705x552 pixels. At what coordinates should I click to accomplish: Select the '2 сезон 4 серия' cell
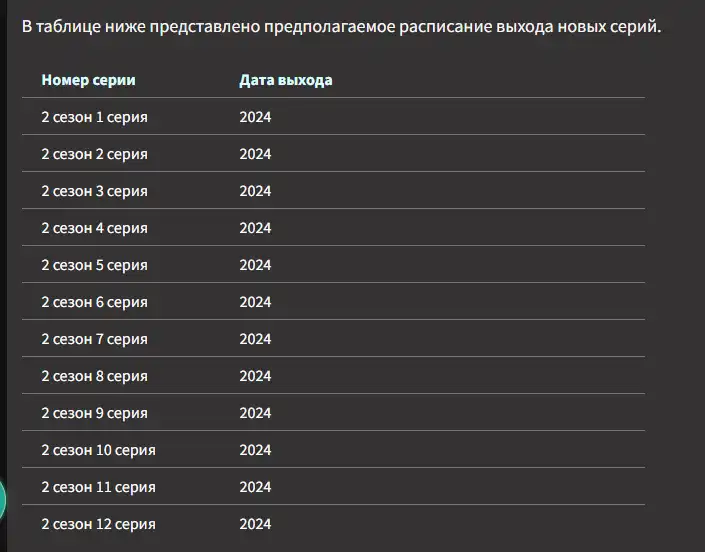[x=94, y=228]
